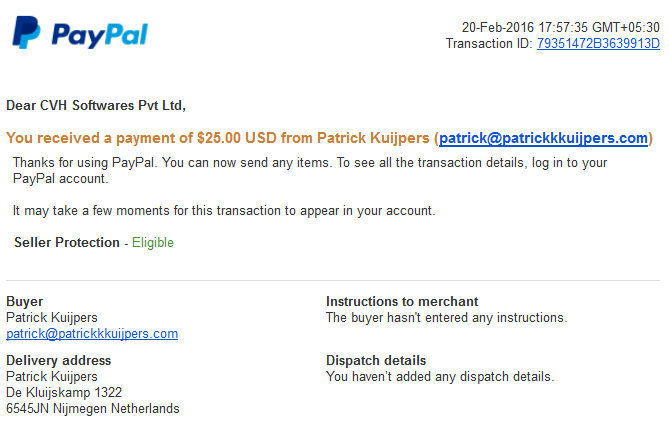Click the Seller Protection label
Viewport: 669px width, 437px height.
[x=67, y=242]
